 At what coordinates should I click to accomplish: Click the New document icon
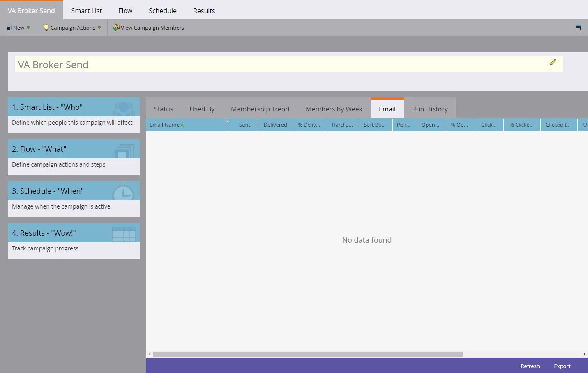tap(9, 28)
